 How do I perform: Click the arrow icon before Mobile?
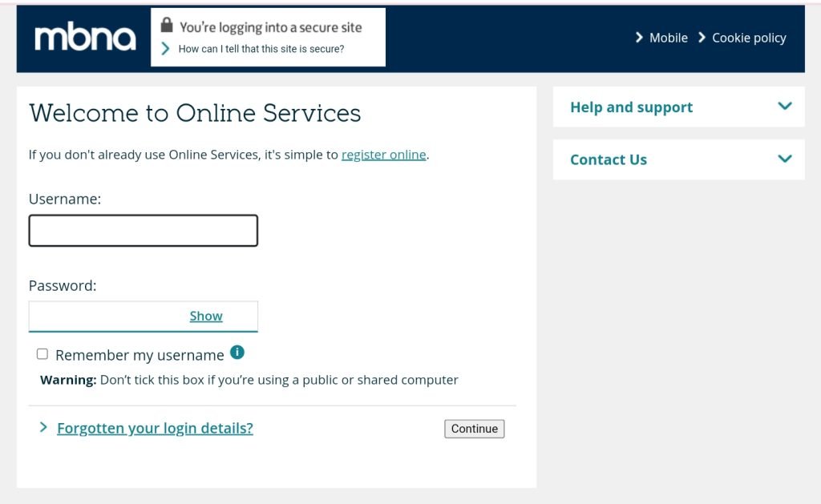point(639,37)
